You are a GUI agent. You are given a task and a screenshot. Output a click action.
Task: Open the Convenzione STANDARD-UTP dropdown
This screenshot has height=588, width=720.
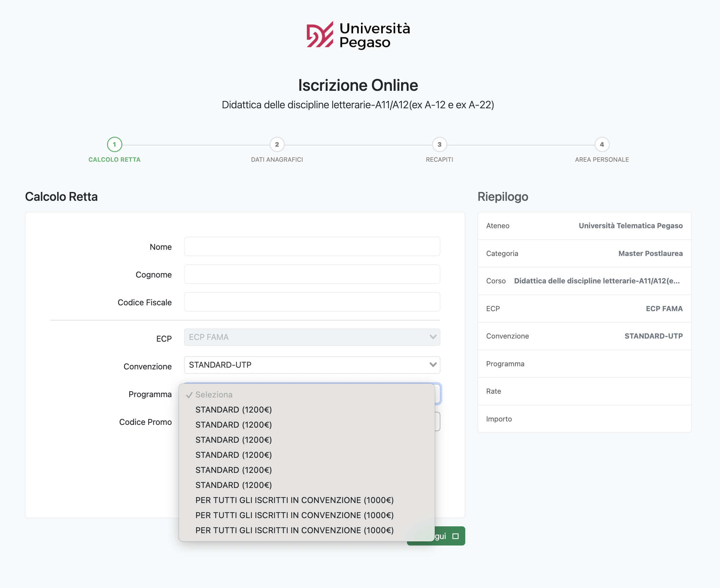[312, 365]
